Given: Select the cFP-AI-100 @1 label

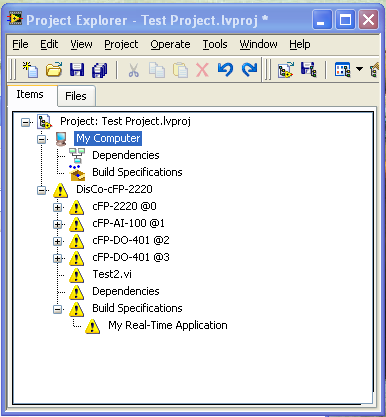Looking at the screenshot, I should tap(128, 223).
